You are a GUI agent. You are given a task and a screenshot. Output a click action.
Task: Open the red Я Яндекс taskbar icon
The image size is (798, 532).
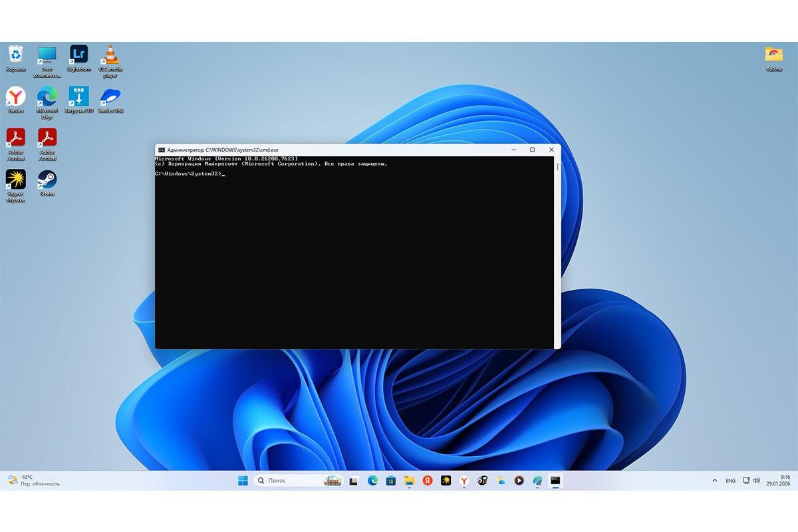point(428,481)
